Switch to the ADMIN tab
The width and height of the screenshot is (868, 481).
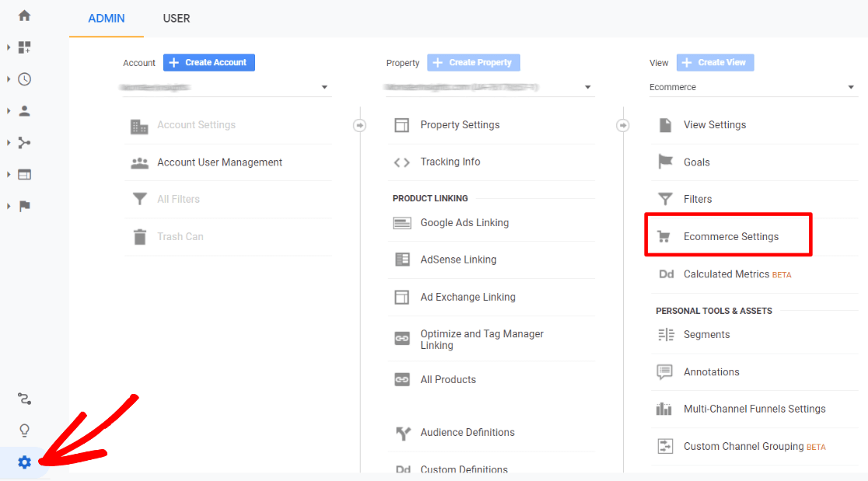(x=107, y=18)
